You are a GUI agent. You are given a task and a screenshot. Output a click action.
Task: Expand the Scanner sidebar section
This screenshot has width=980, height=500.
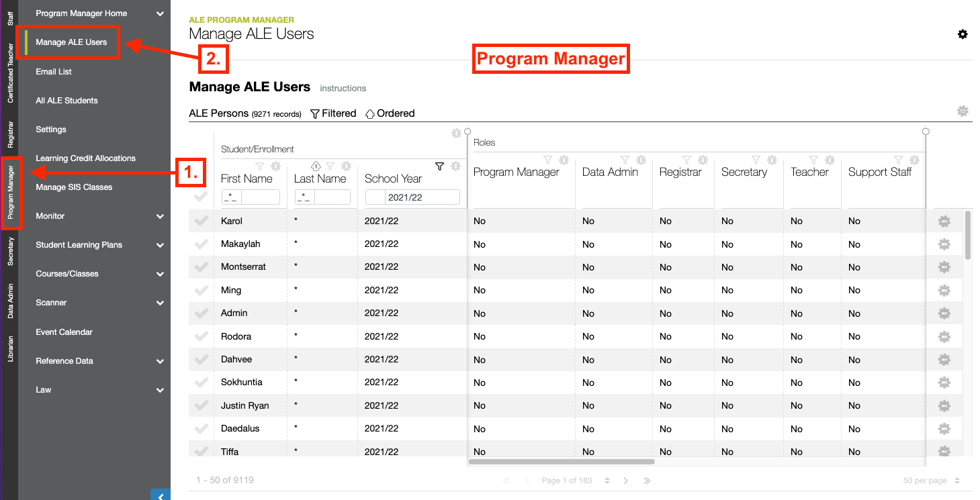160,303
